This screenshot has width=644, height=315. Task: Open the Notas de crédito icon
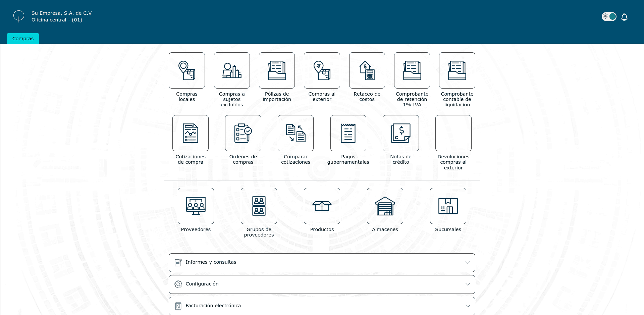pyautogui.click(x=401, y=133)
